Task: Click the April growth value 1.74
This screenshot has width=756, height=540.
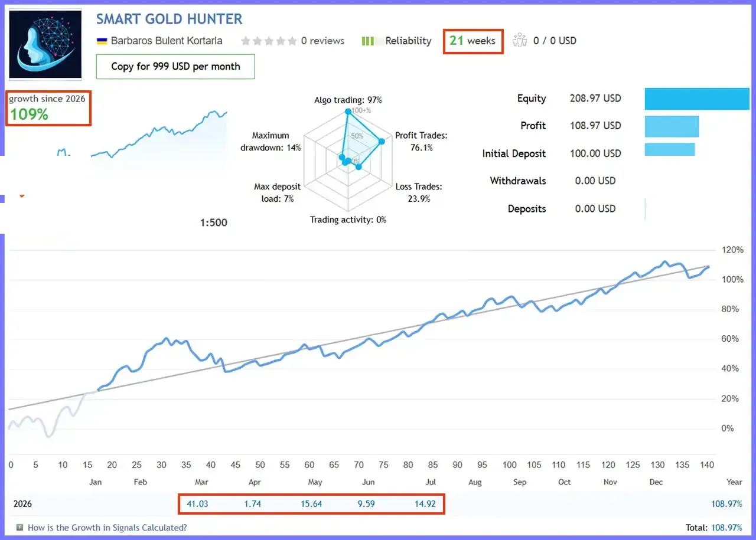Action: pos(252,504)
